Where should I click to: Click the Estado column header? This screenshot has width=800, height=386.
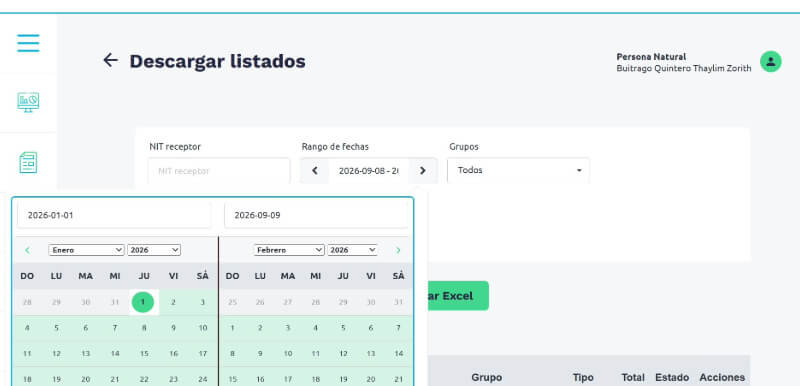coord(672,378)
